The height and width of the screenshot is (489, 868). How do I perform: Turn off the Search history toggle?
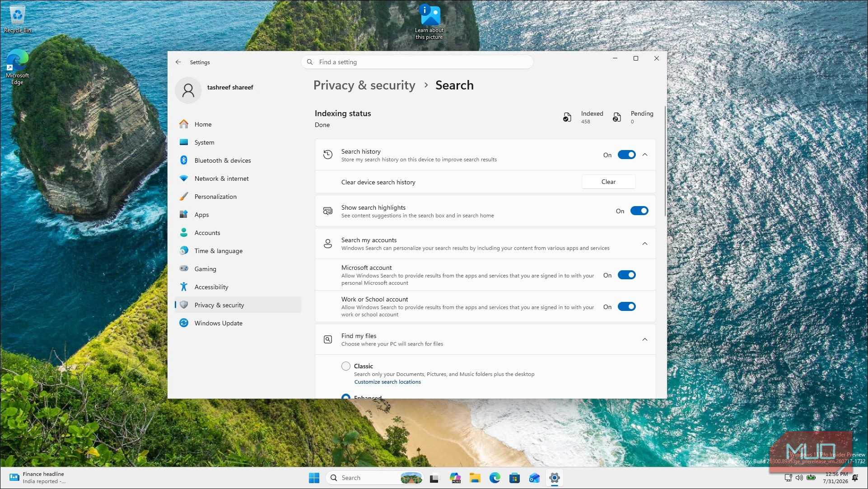pyautogui.click(x=627, y=155)
